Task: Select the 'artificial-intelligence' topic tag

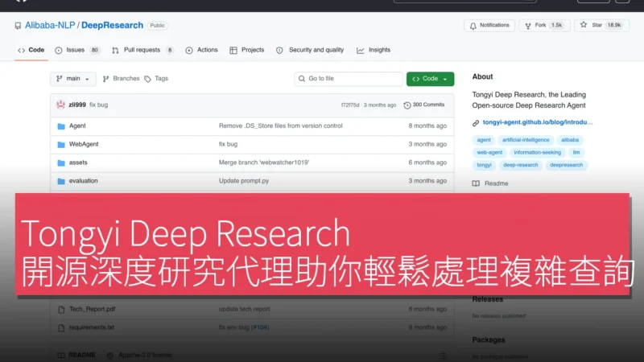Action: (526, 140)
